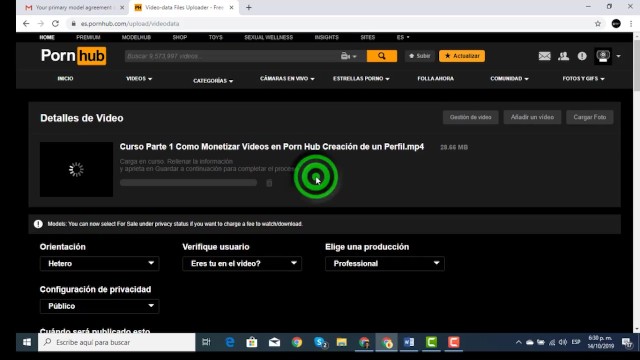The width and height of the screenshot is (640, 360).
Task: Click Gestión de video button
Action: point(470,117)
